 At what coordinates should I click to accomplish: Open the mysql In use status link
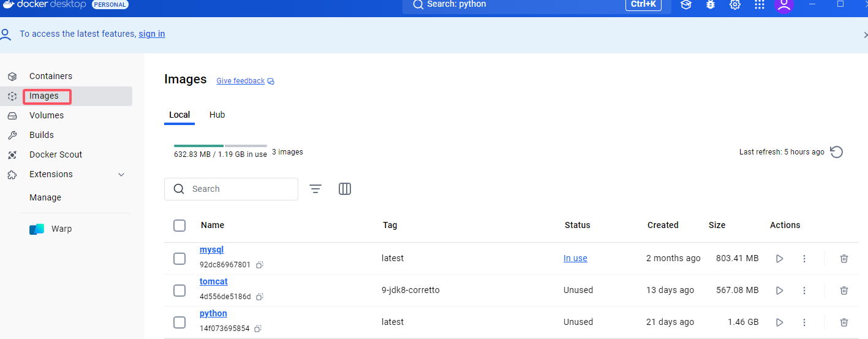point(575,258)
